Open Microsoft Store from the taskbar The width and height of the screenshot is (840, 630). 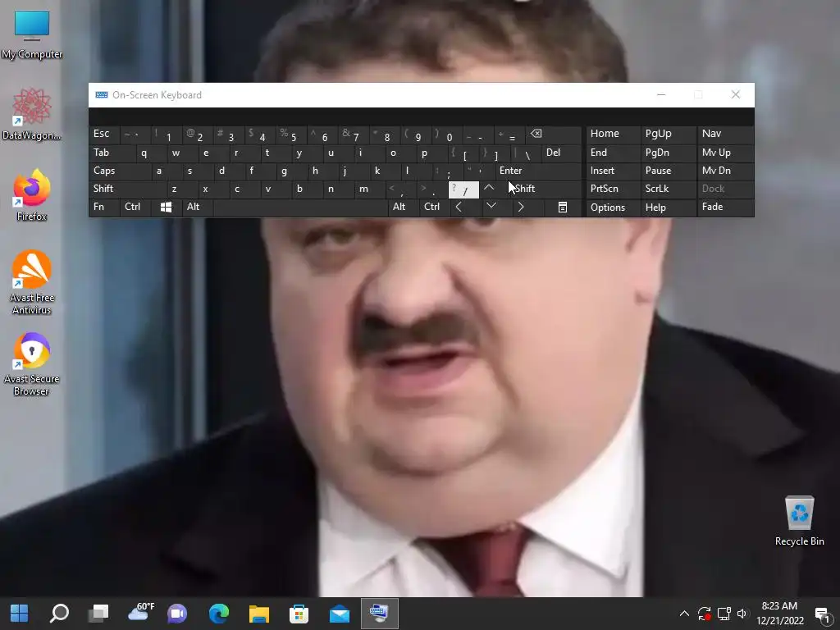tap(299, 614)
